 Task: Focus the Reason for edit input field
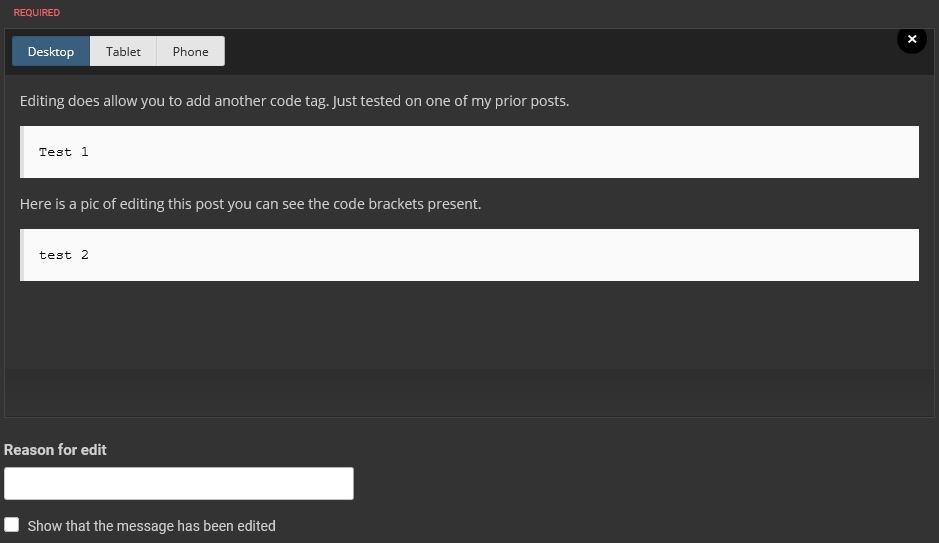click(x=178, y=483)
